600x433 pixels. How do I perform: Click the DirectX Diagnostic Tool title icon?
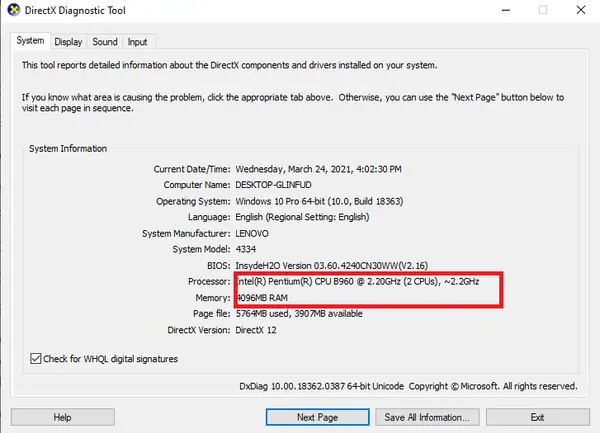14,10
